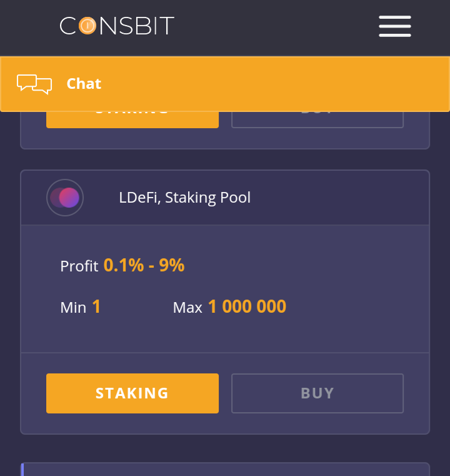The width and height of the screenshot is (450, 476).
Task: Click the Max value 1 000 000
Action: tap(247, 306)
